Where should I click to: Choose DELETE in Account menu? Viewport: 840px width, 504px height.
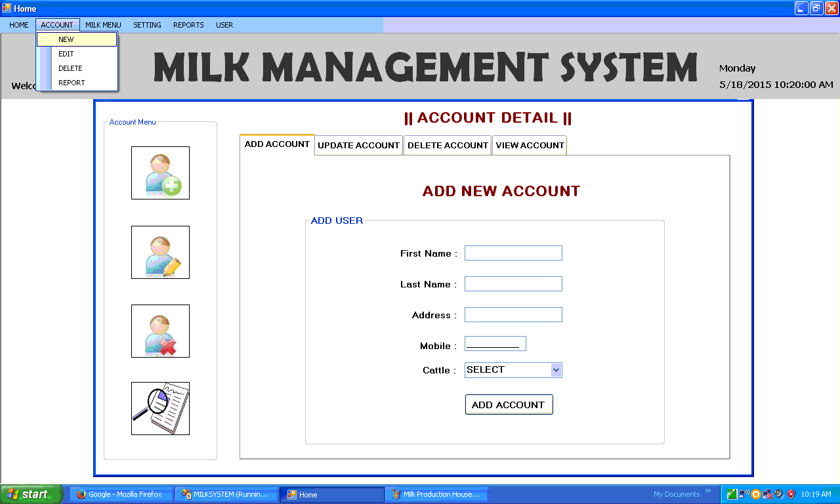pyautogui.click(x=70, y=68)
